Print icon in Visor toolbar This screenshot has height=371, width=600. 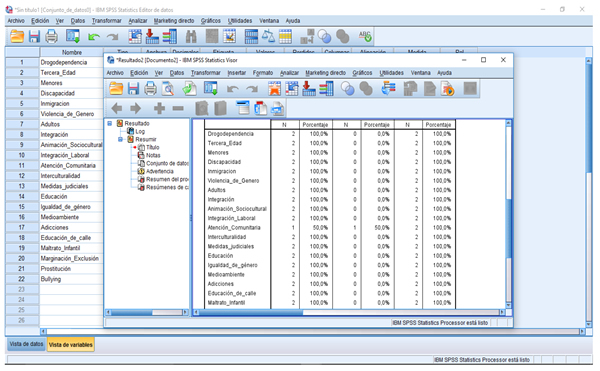click(x=150, y=89)
